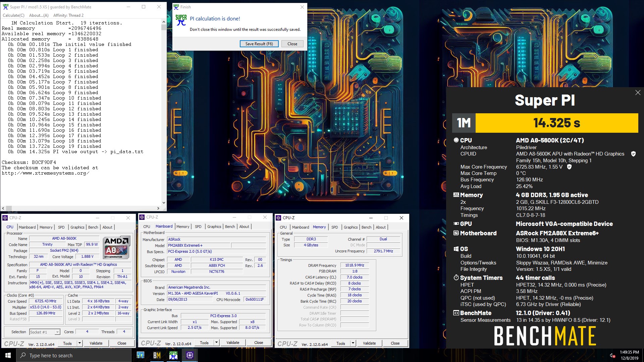Click the first CPU-Z window title icon
644x362 pixels.
(5, 218)
